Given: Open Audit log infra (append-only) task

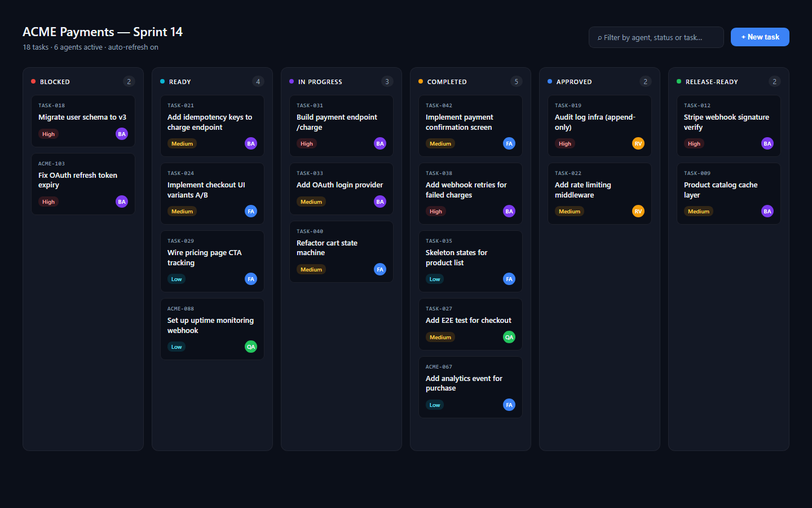Looking at the screenshot, I should click(x=599, y=126).
